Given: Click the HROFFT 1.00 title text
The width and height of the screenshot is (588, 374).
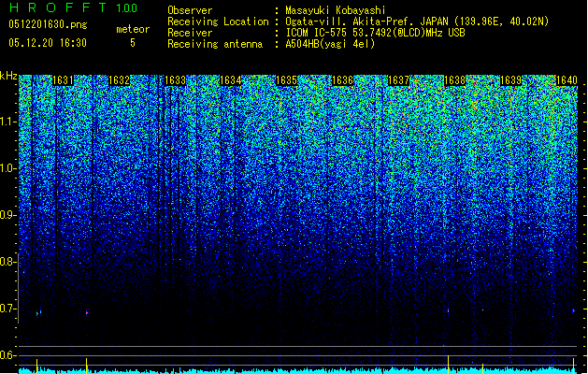Looking at the screenshot, I should (x=74, y=7).
